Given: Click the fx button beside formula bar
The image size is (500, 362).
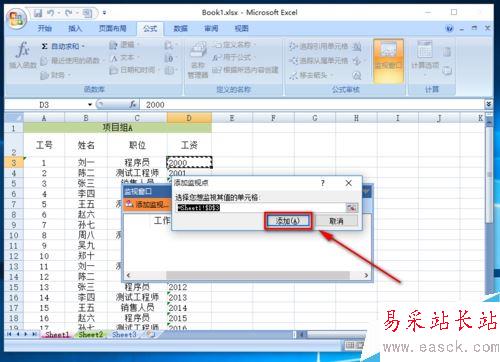Looking at the screenshot, I should 133,105.
